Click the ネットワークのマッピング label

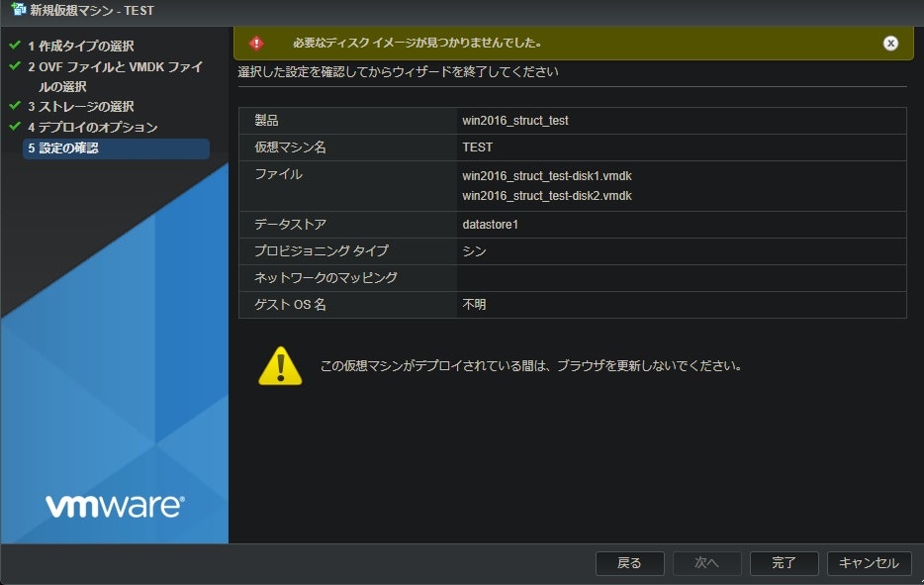[325, 278]
